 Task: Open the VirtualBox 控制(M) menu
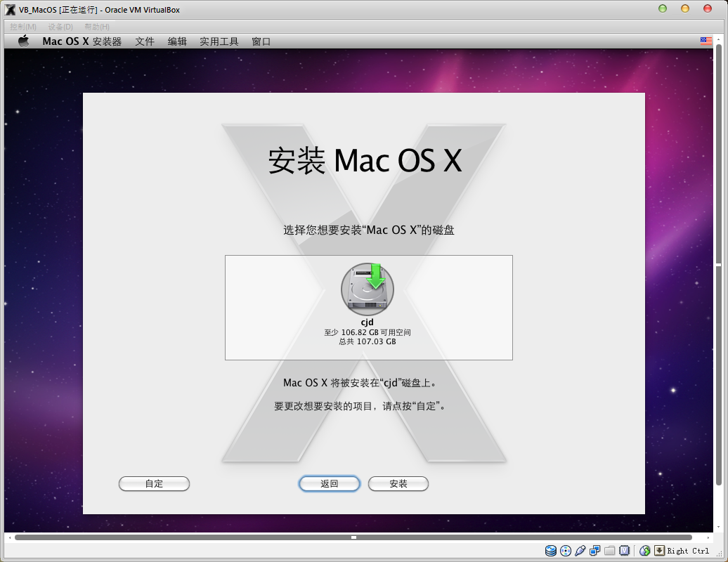pyautogui.click(x=22, y=27)
